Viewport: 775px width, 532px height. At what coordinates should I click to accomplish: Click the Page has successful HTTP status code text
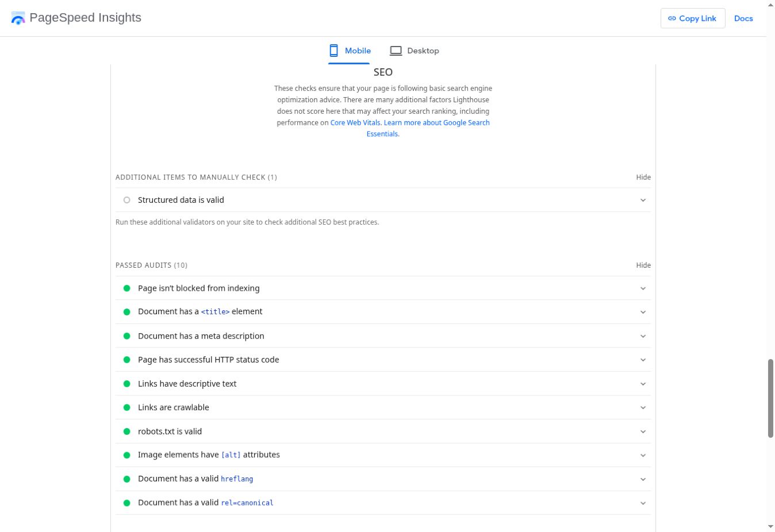(x=209, y=360)
